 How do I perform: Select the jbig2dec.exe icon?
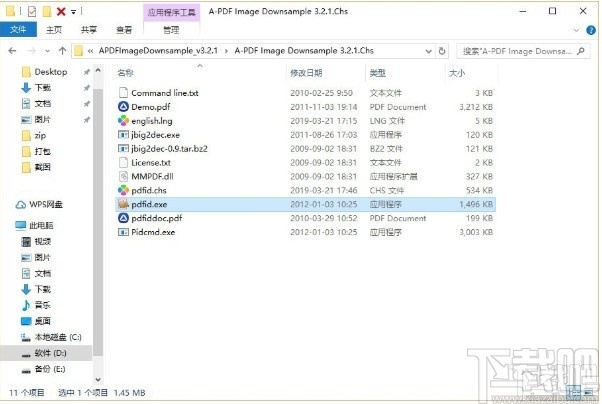123,135
